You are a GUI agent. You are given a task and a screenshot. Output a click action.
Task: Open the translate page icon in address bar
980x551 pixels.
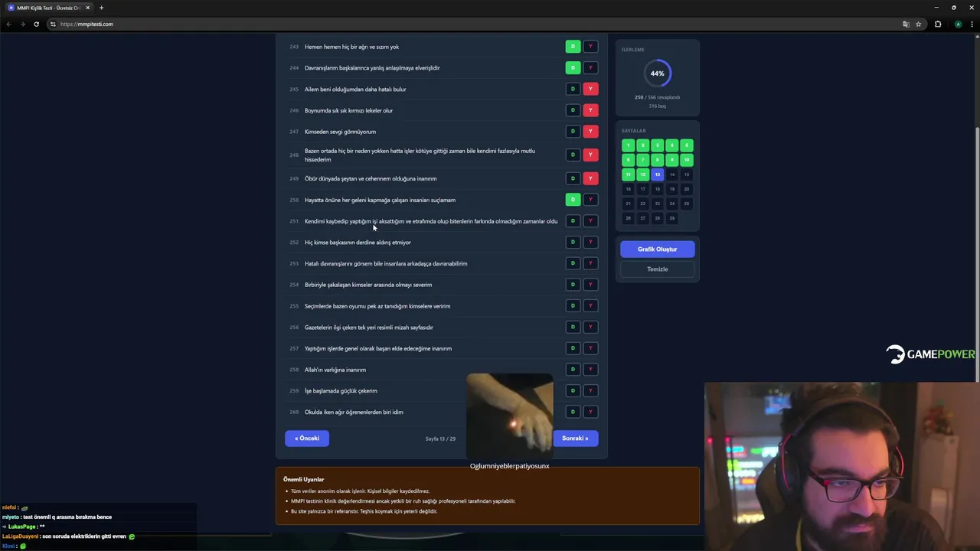click(906, 24)
